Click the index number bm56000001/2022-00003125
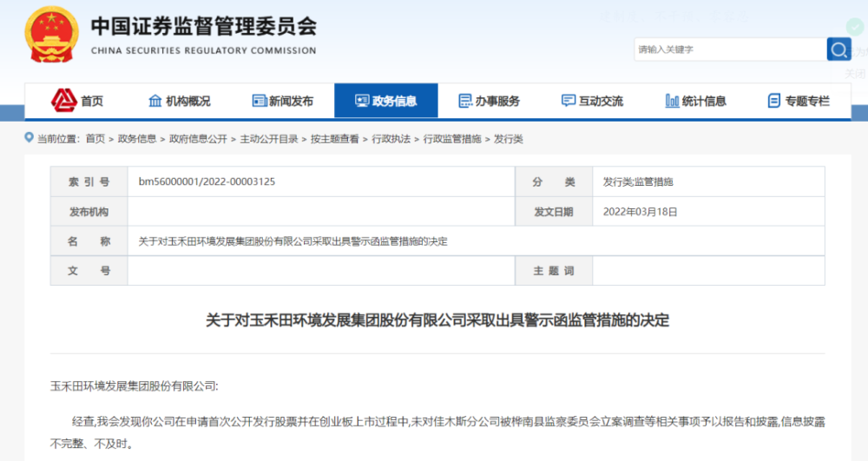868x461 pixels. pyautogui.click(x=207, y=181)
